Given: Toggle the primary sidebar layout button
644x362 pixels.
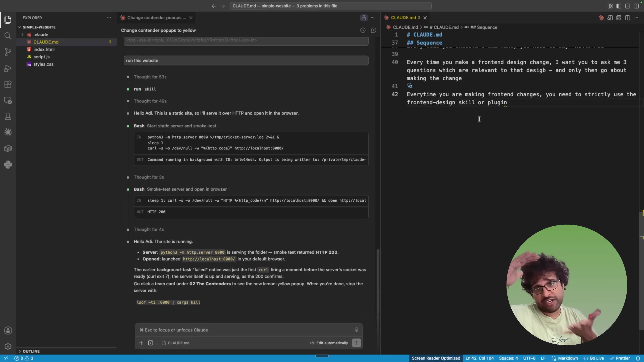Looking at the screenshot, I should [x=619, y=6].
